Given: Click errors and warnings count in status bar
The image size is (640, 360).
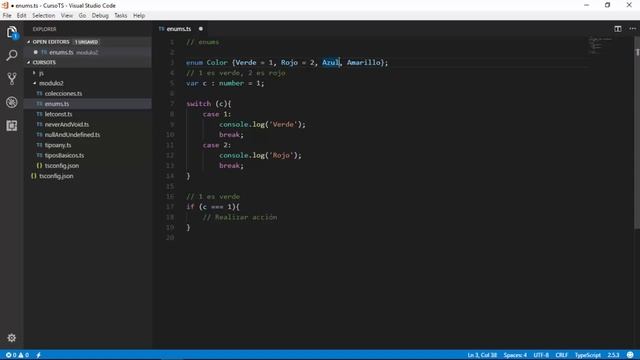Looking at the screenshot, I should coord(17,355).
